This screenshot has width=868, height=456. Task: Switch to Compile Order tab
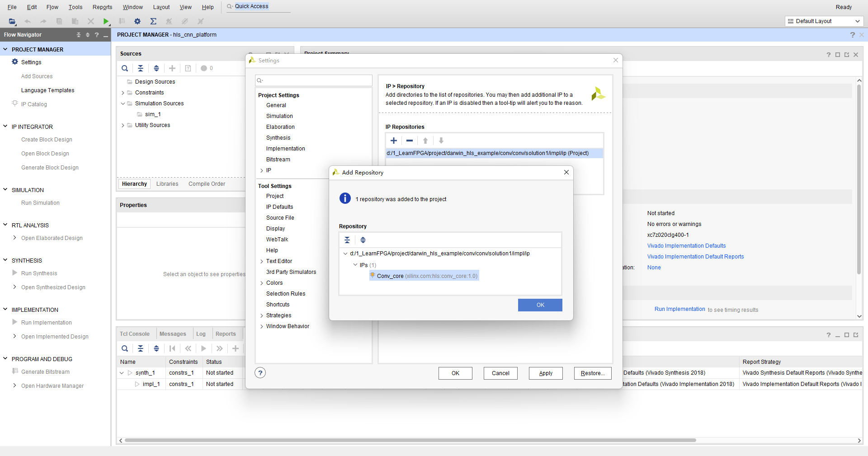pos(207,184)
